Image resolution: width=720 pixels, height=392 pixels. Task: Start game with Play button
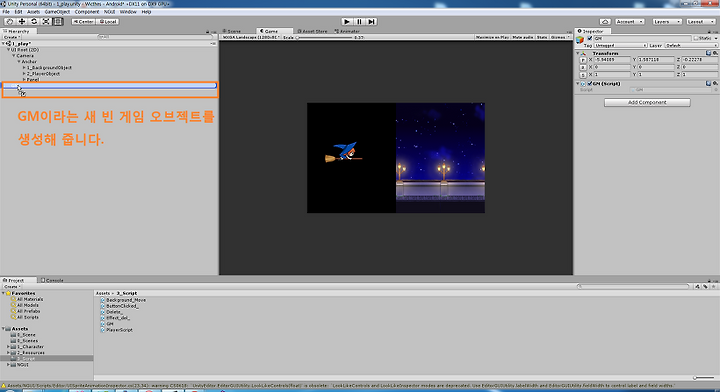347,22
